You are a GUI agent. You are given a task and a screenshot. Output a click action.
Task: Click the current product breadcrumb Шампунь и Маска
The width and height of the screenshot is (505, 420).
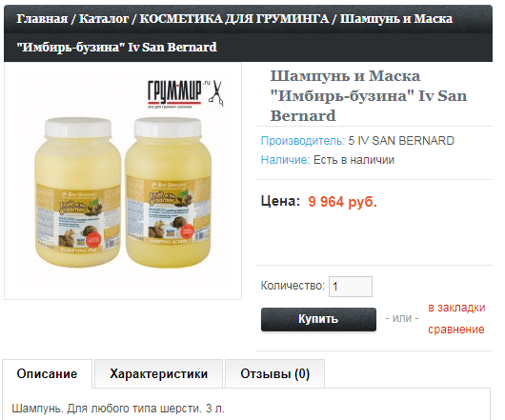pos(234,32)
